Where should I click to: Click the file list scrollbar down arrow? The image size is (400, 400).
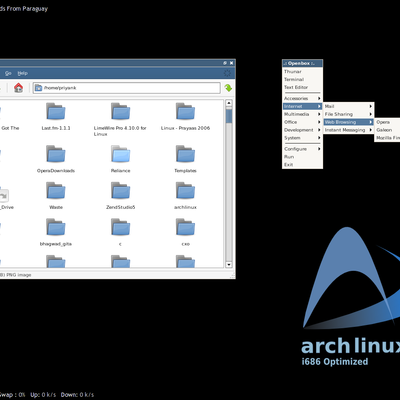(x=229, y=264)
